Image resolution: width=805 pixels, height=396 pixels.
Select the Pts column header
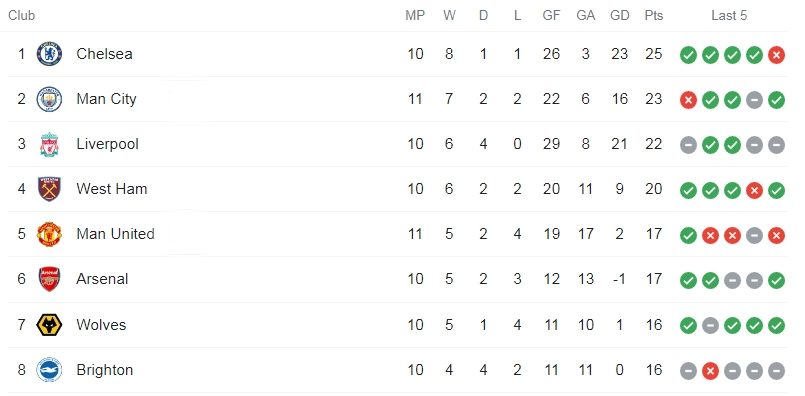click(x=654, y=15)
